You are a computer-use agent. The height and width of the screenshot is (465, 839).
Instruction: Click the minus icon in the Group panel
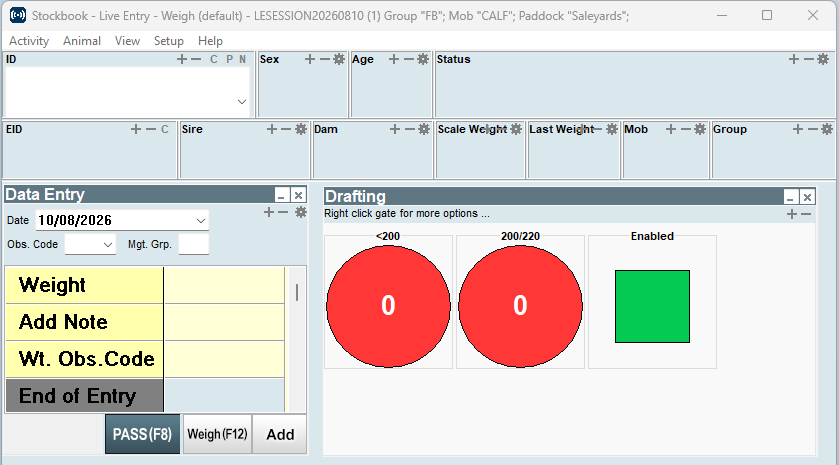tap(812, 129)
